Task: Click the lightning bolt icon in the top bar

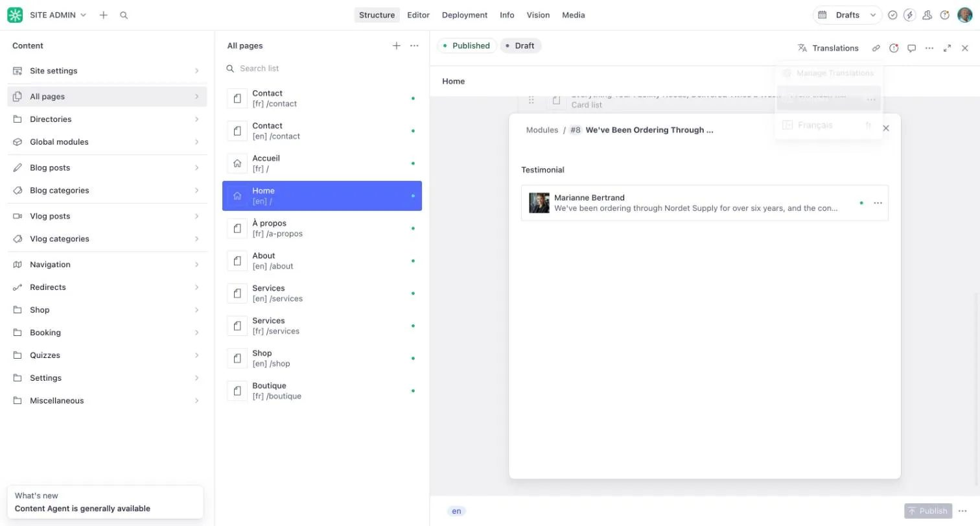Action: coord(910,15)
